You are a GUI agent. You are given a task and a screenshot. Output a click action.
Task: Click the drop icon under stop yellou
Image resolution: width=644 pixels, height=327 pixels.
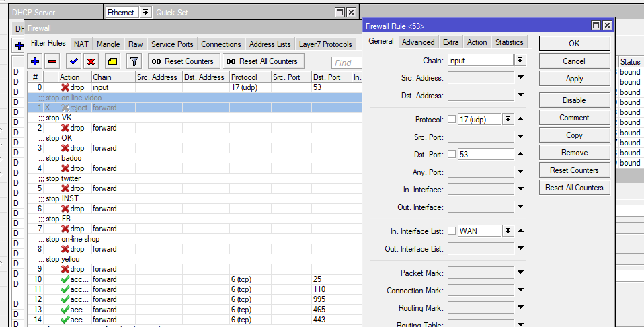65,269
